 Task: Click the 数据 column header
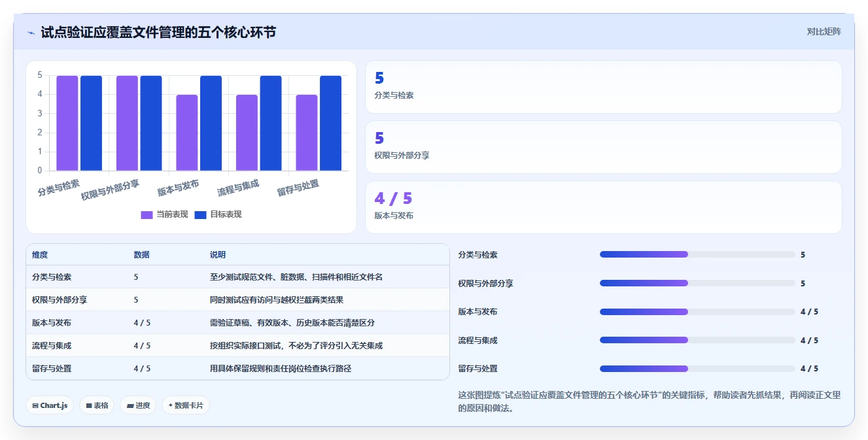coord(142,255)
